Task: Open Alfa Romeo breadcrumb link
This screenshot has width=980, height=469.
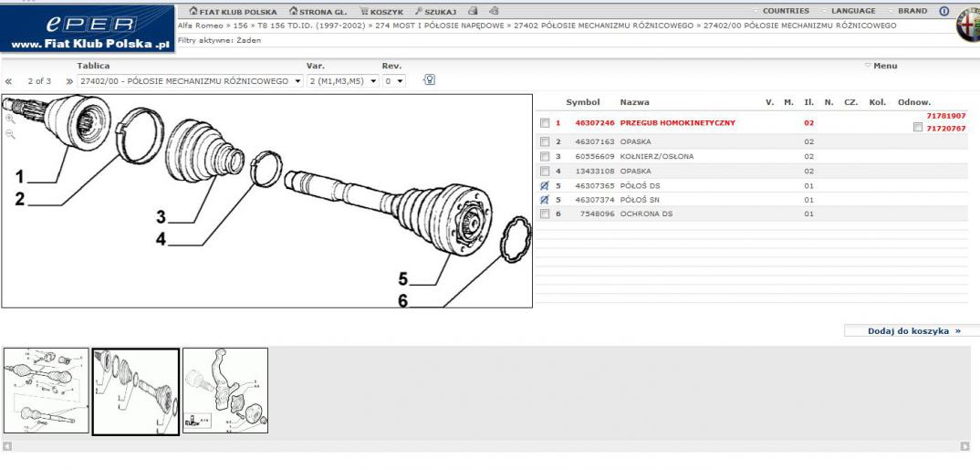Action: click(200, 26)
